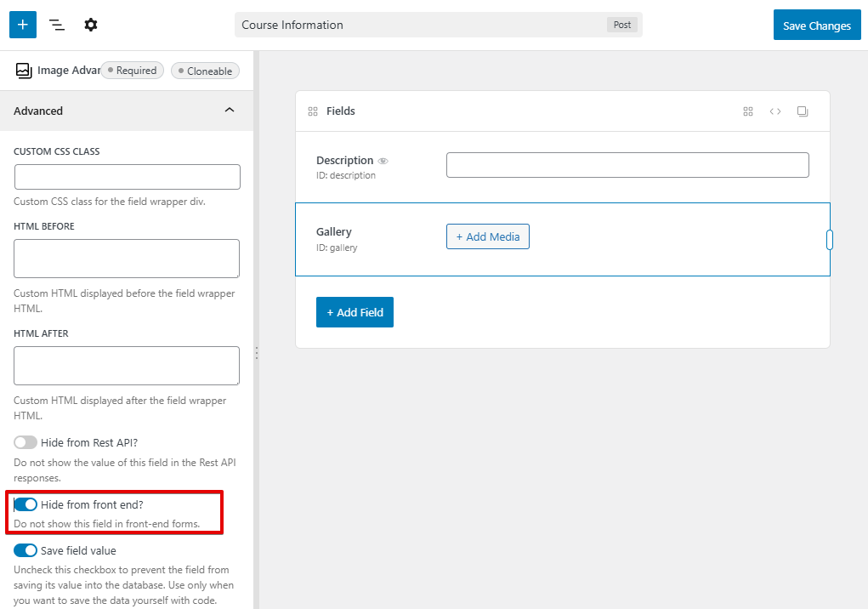Screen dimensions: 868x609
Task: Click the panel divider resize handle
Action: pyautogui.click(x=256, y=352)
